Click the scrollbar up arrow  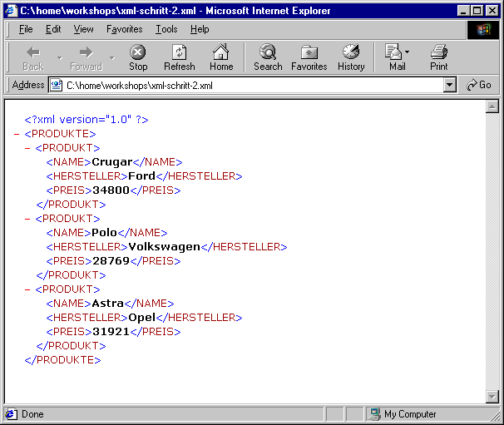[x=492, y=106]
